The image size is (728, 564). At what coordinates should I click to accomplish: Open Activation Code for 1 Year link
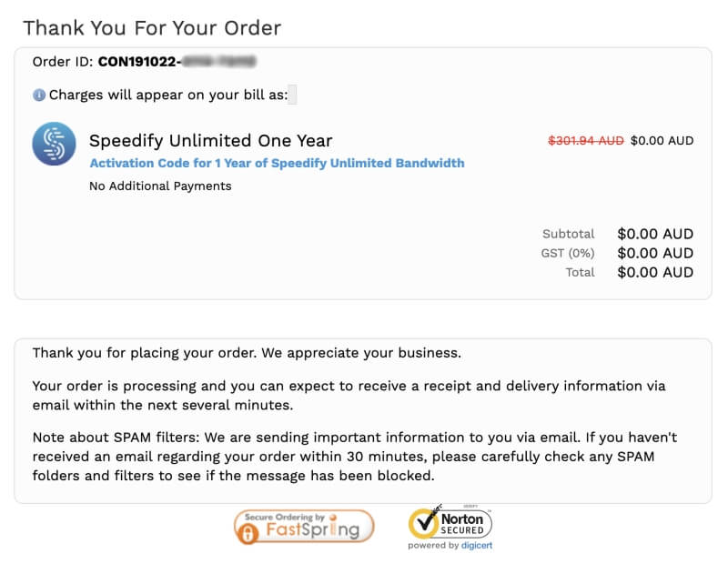tap(277, 164)
